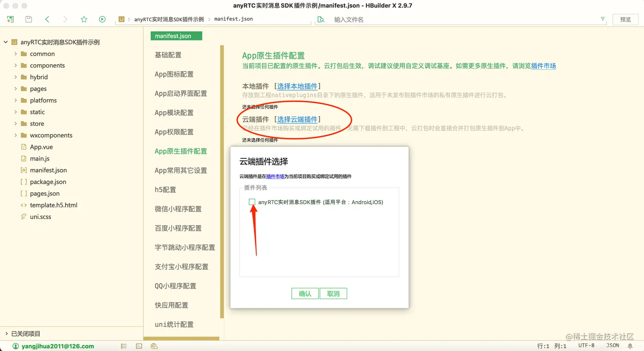Click the new file toolbar icon
The width and height of the screenshot is (644, 351).
10,19
